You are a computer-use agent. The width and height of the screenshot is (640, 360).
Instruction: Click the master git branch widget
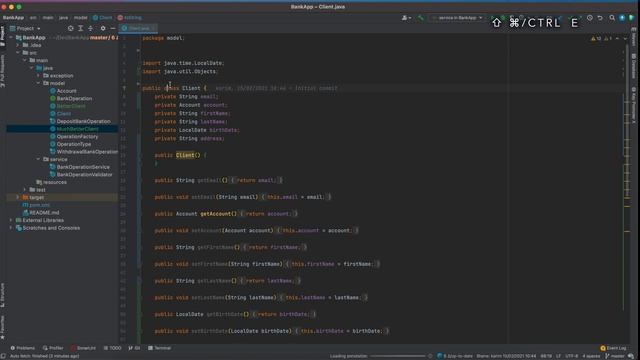[x=615, y=356]
